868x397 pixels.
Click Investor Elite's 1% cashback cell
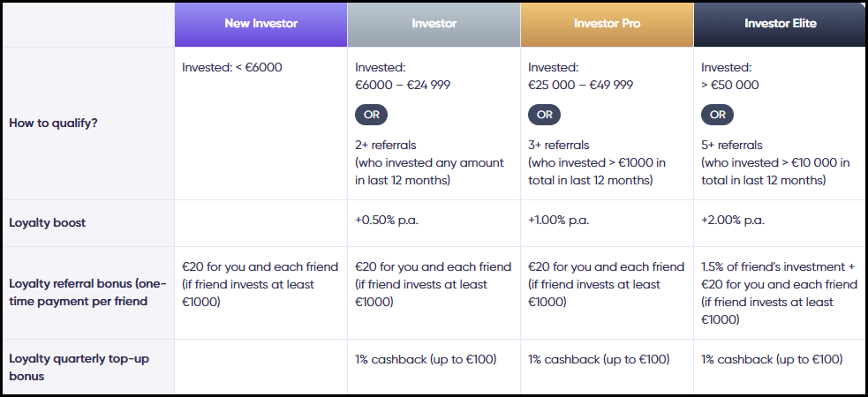pyautogui.click(x=772, y=359)
